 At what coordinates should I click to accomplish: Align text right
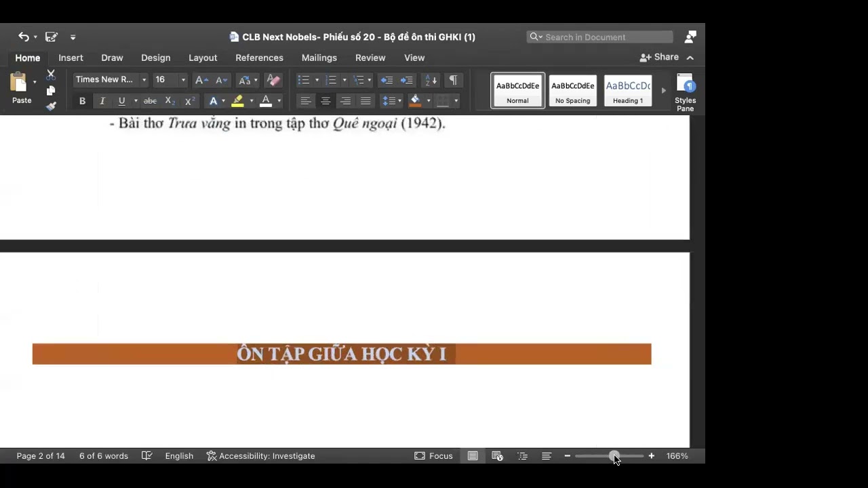[346, 101]
